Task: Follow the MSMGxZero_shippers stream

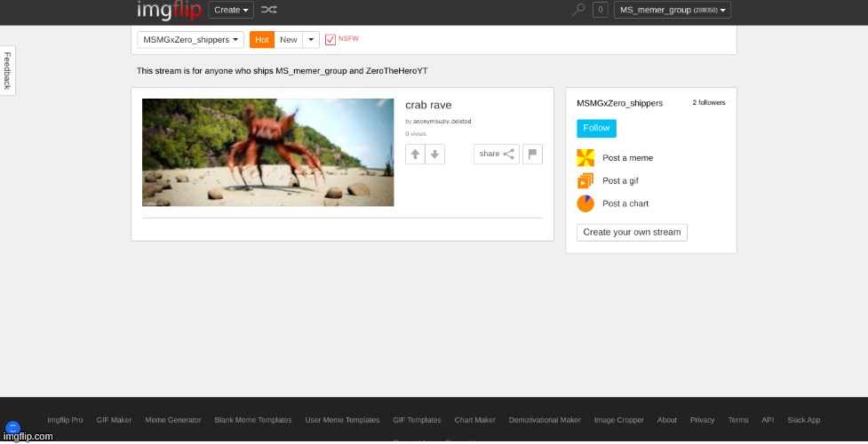Action: point(596,128)
